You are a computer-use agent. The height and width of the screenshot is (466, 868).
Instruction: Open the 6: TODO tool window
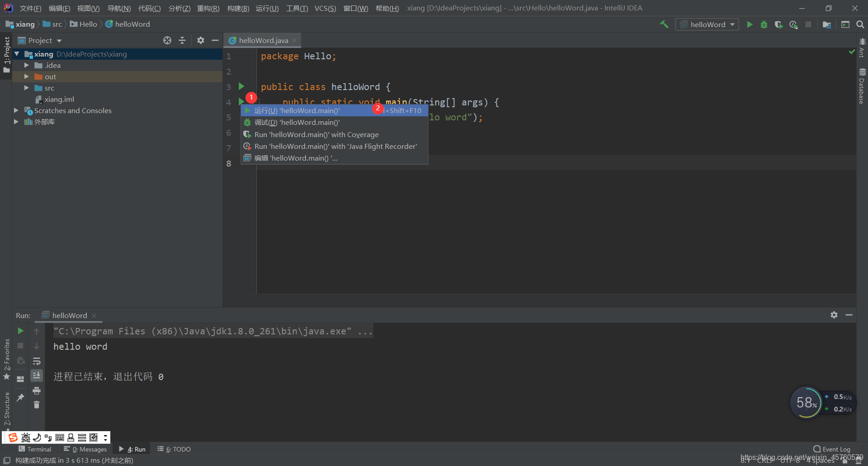[174, 449]
